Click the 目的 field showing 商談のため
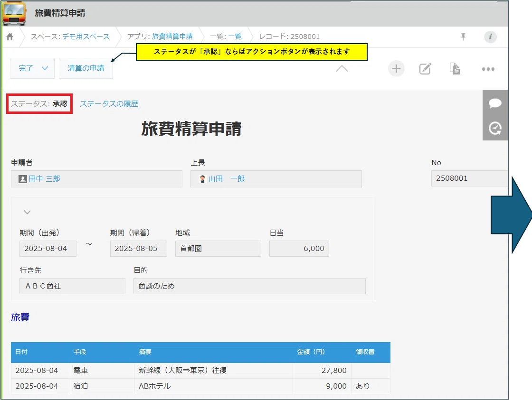This screenshot has width=532, height=400. (x=249, y=286)
